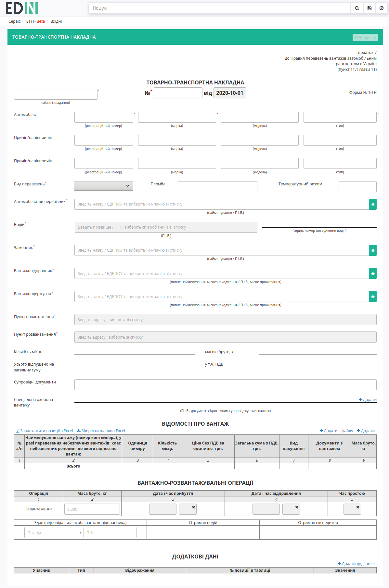Click the clear filter circle-slash icon
Screen dimensions: 389x588
(382, 8)
